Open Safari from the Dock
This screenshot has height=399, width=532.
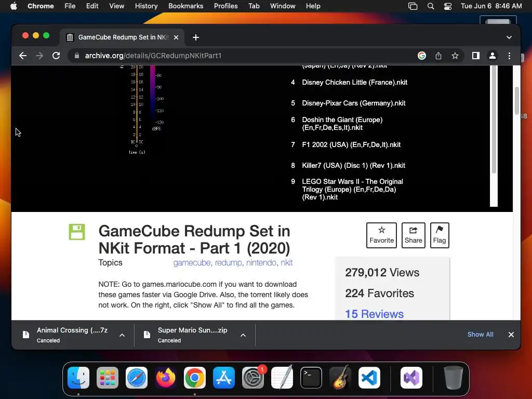[x=137, y=378]
